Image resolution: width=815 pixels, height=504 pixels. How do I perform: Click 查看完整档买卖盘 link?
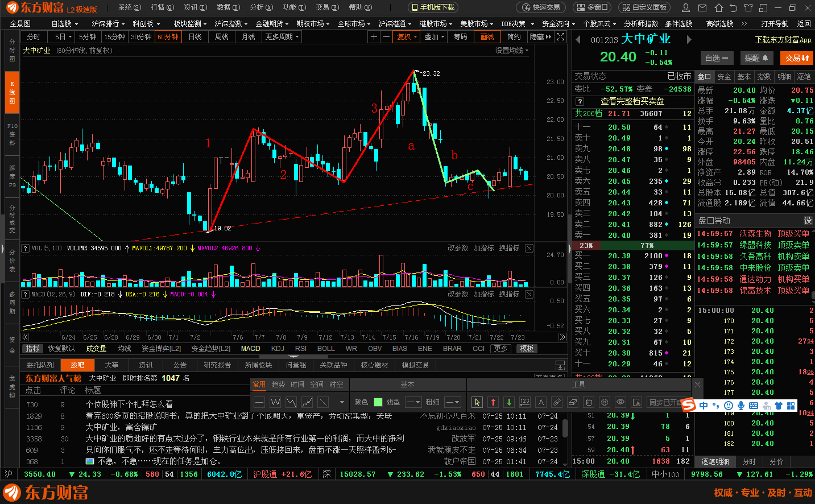[x=632, y=101]
